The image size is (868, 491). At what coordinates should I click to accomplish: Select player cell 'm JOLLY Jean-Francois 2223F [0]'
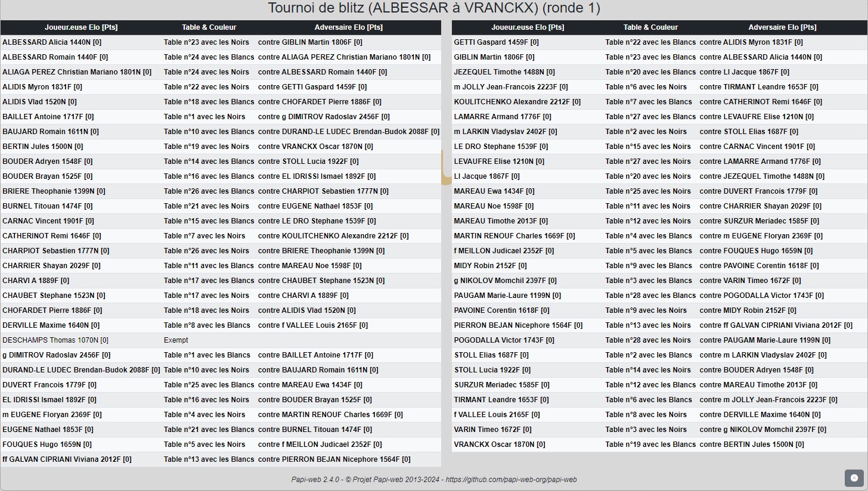511,87
